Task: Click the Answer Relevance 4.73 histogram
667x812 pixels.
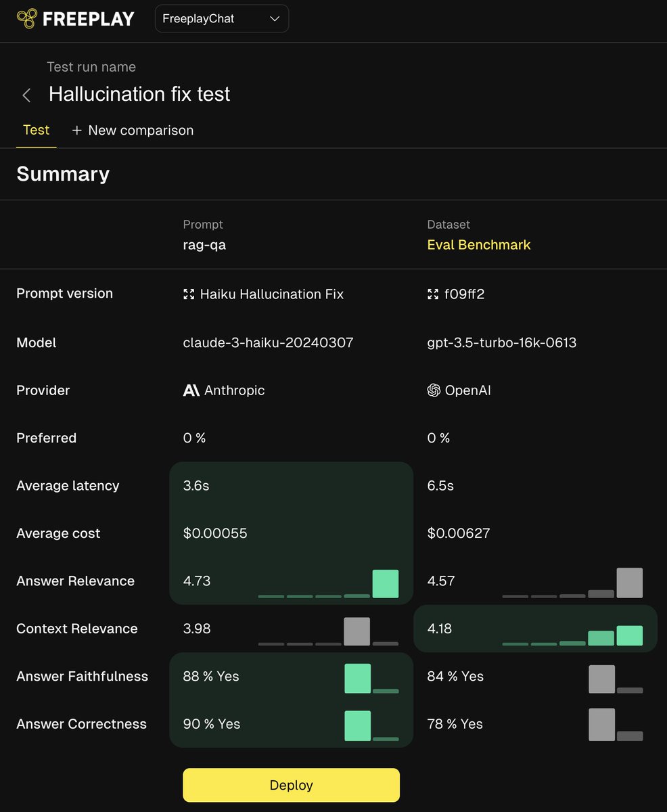Action: (x=328, y=584)
